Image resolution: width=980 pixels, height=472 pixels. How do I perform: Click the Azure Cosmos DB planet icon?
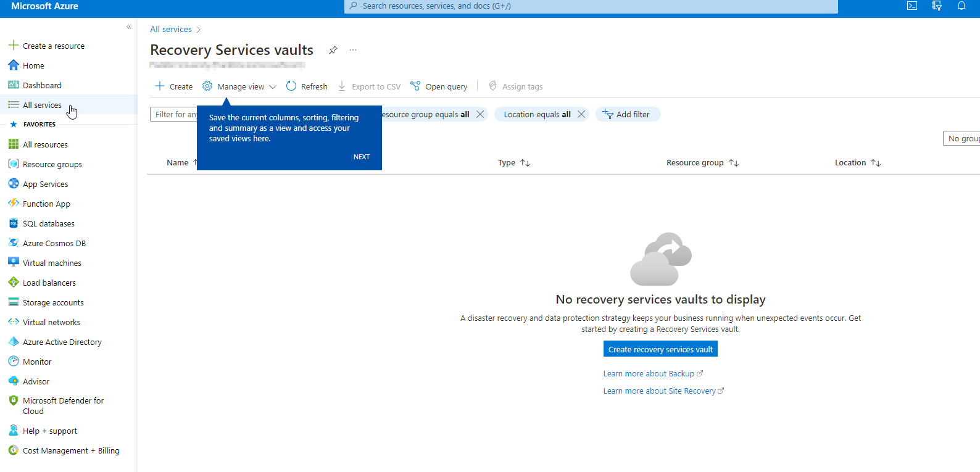(x=14, y=242)
